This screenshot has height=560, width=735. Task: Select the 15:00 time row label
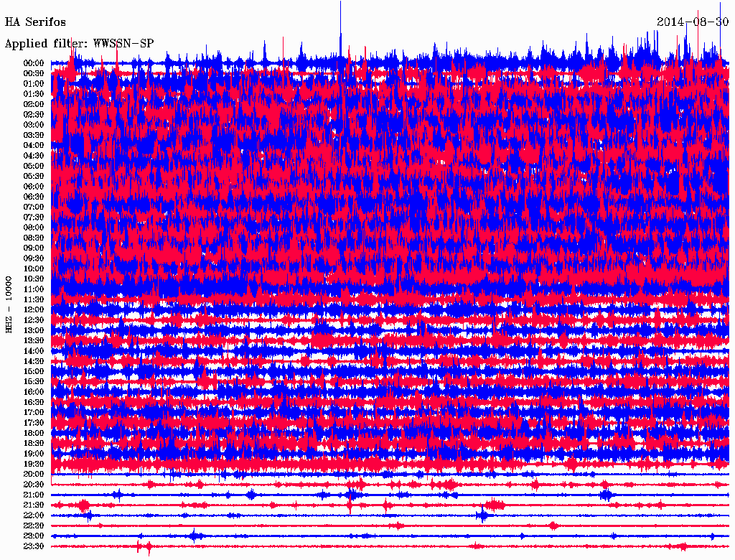coord(34,371)
